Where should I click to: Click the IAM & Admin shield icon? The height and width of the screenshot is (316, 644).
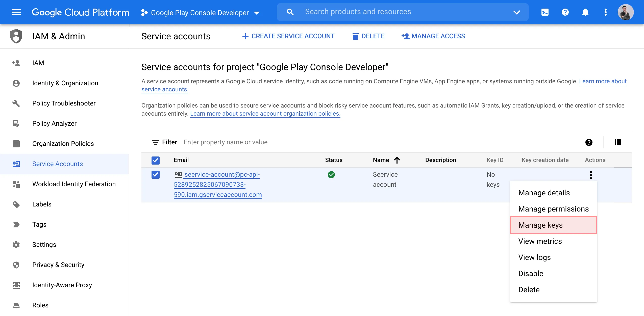[16, 36]
